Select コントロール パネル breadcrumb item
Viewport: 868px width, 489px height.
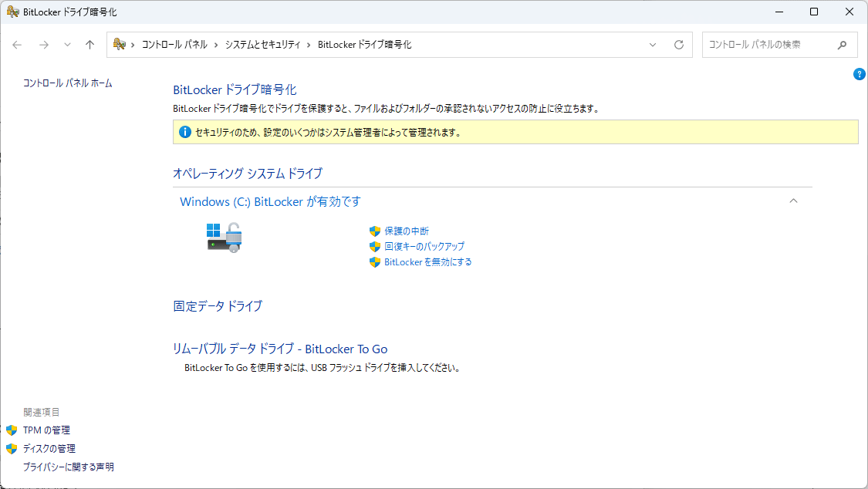point(174,45)
